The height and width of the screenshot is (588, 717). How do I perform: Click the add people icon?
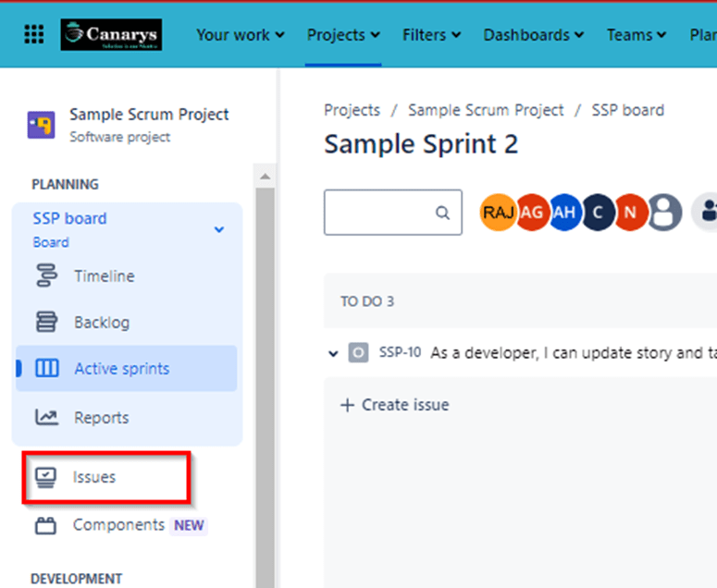[707, 212]
